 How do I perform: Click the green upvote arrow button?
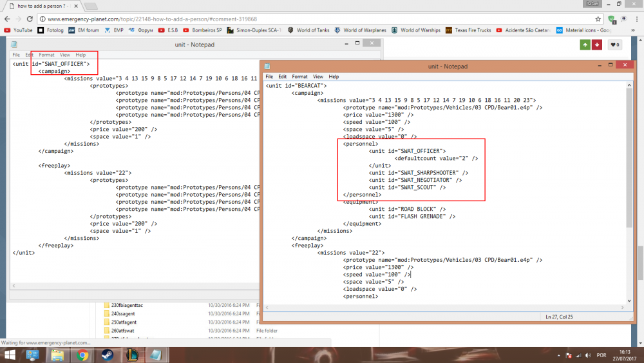coord(585,44)
